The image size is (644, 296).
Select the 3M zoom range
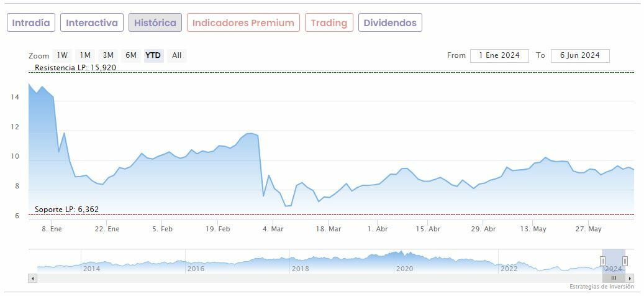(x=108, y=55)
